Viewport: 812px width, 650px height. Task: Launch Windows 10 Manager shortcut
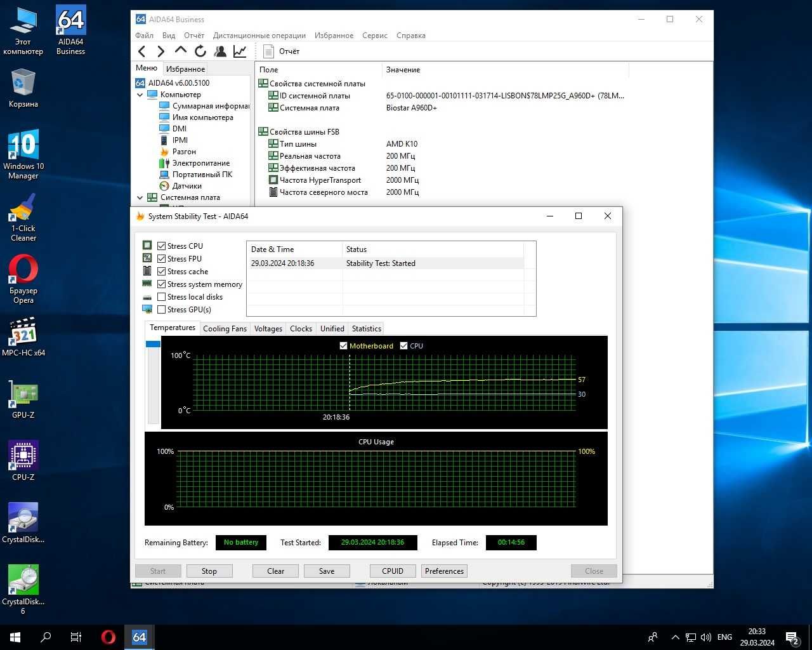23,154
